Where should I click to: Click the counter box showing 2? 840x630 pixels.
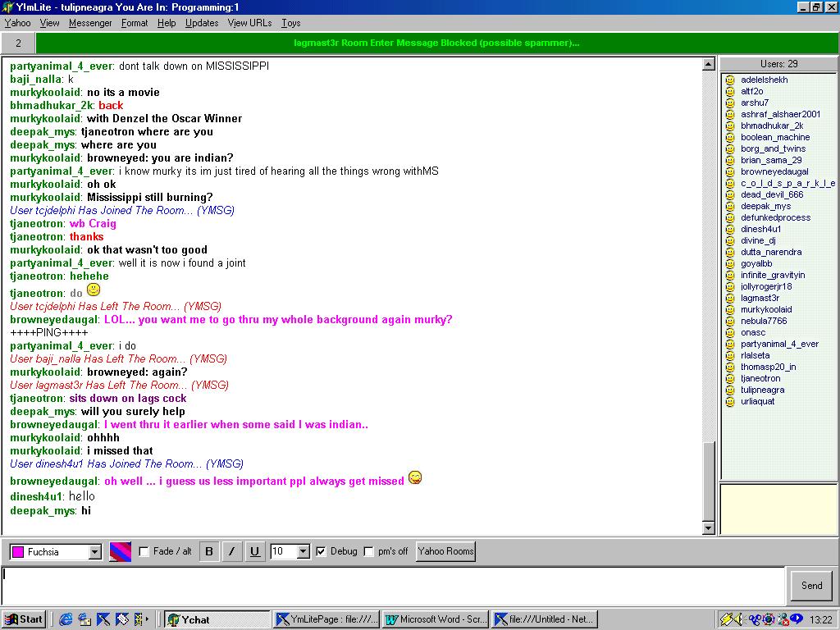coord(18,43)
